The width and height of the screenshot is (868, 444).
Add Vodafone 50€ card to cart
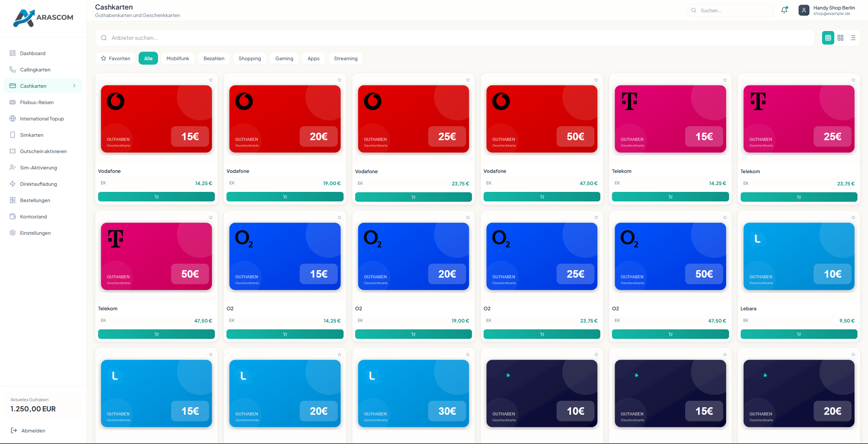click(x=541, y=197)
